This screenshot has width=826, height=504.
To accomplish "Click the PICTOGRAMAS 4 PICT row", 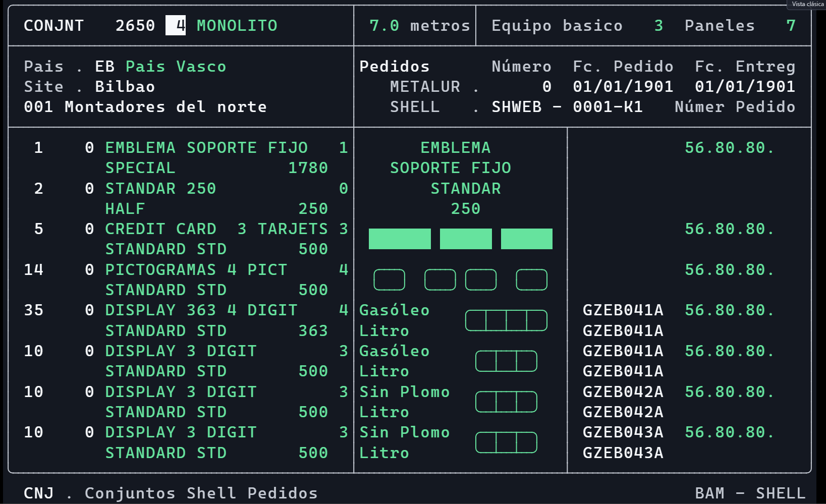I will coord(186,270).
